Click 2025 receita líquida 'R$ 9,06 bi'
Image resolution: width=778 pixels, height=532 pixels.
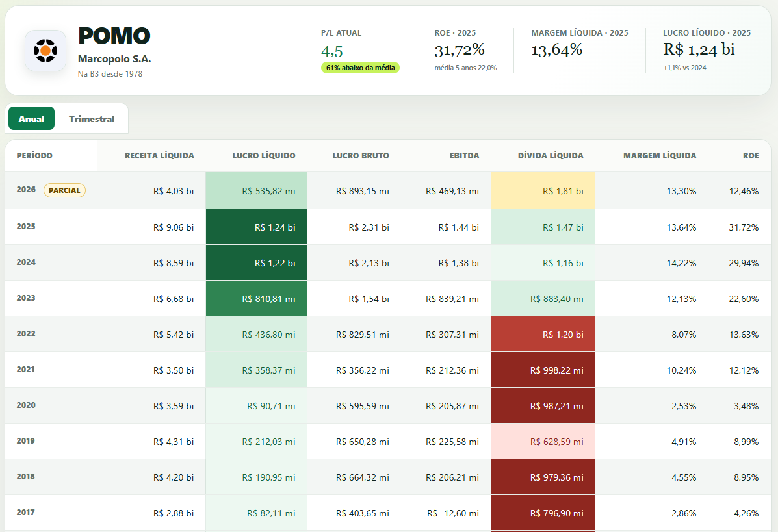click(174, 227)
